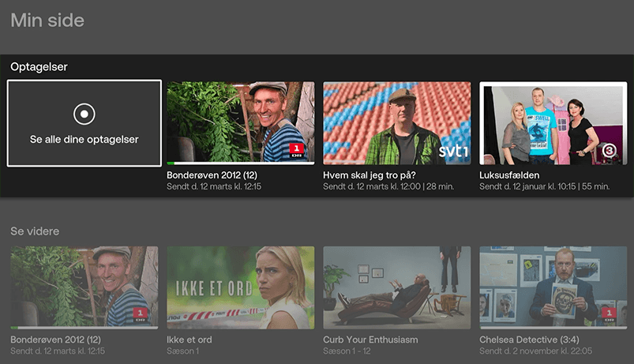634x364 pixels.
Task: Click "Sendt d. 12 januar kl. 10:15 | 55 min."
Action: (544, 186)
